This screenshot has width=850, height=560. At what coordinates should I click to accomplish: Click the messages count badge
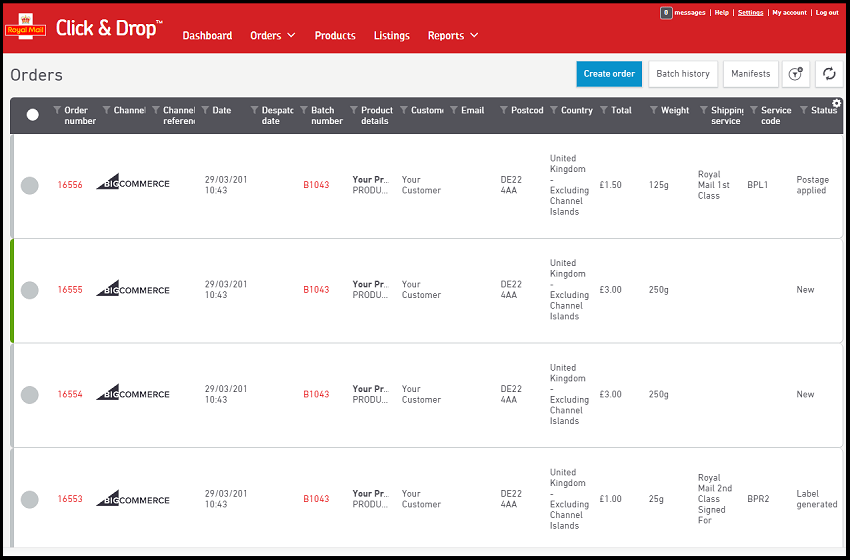[666, 12]
